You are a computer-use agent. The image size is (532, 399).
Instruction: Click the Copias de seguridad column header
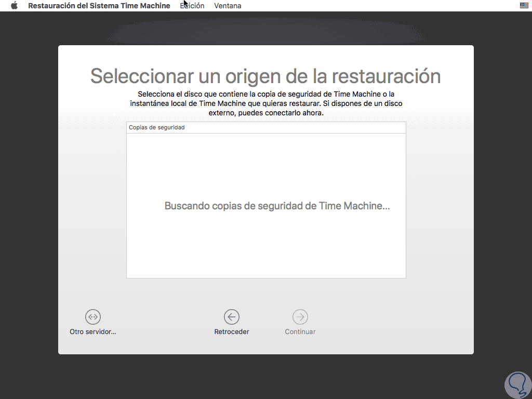[266, 128]
